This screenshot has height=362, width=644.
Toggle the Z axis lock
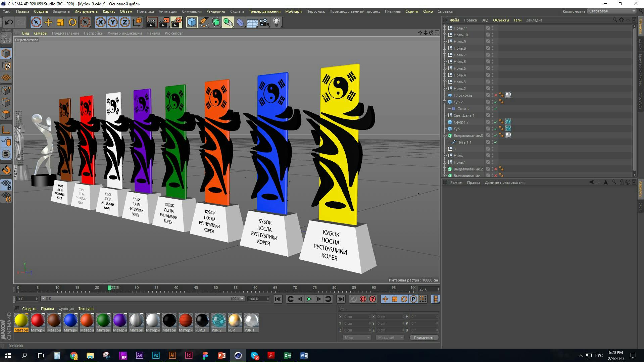[125, 22]
